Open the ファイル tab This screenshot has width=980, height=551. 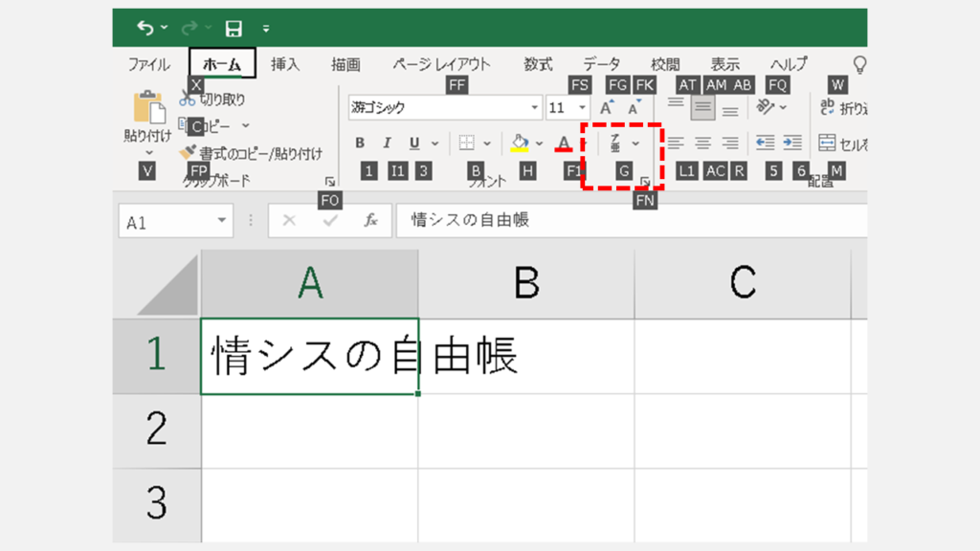(148, 64)
